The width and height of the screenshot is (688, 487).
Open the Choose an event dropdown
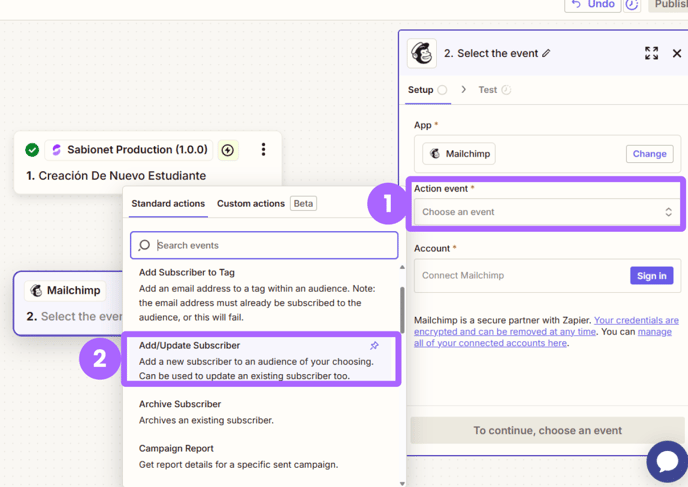coord(547,212)
